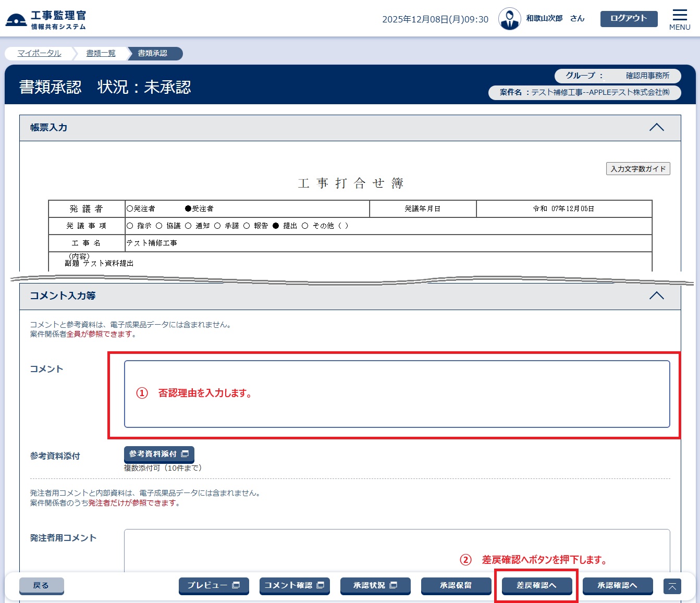The height and width of the screenshot is (603, 700).
Task: Open the MENU hamburger icon
Action: 680,19
